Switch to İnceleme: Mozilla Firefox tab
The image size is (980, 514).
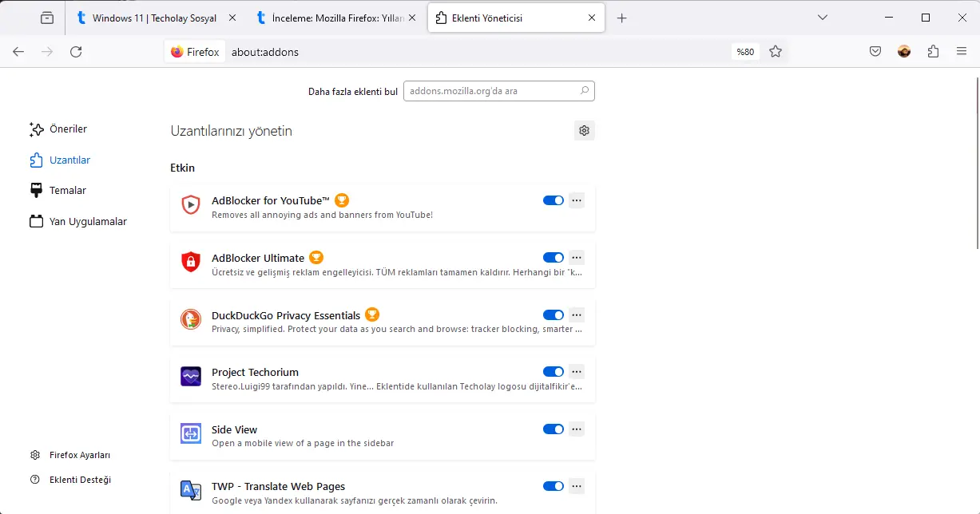(335, 18)
